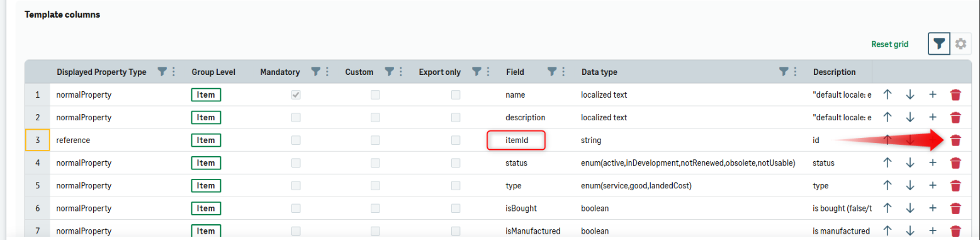Toggle Export only checkbox for status row
This screenshot has height=240, width=980.
(455, 163)
